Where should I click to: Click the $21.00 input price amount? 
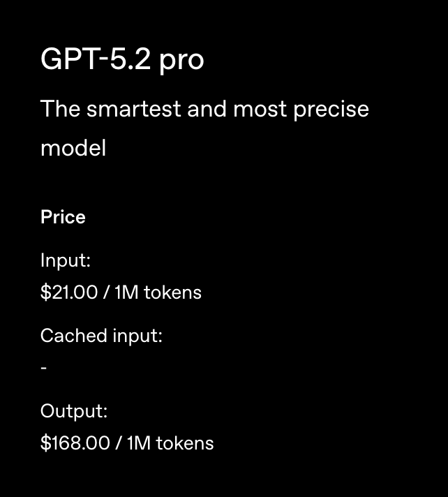pyautogui.click(x=69, y=292)
